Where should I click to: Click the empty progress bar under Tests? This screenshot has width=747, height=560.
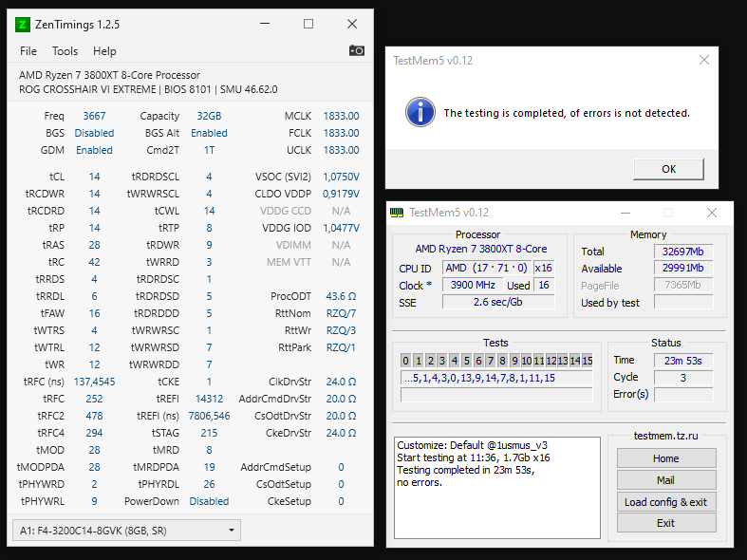pyautogui.click(x=496, y=394)
